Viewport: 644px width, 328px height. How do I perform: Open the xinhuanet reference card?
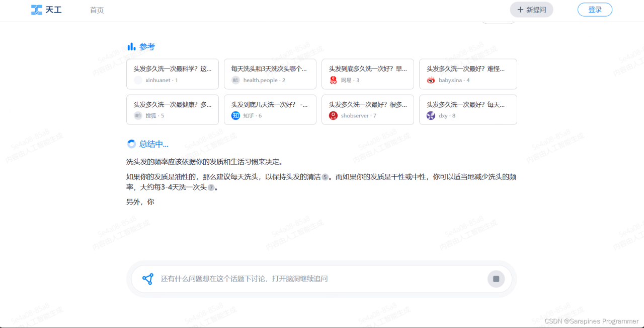[x=173, y=74]
